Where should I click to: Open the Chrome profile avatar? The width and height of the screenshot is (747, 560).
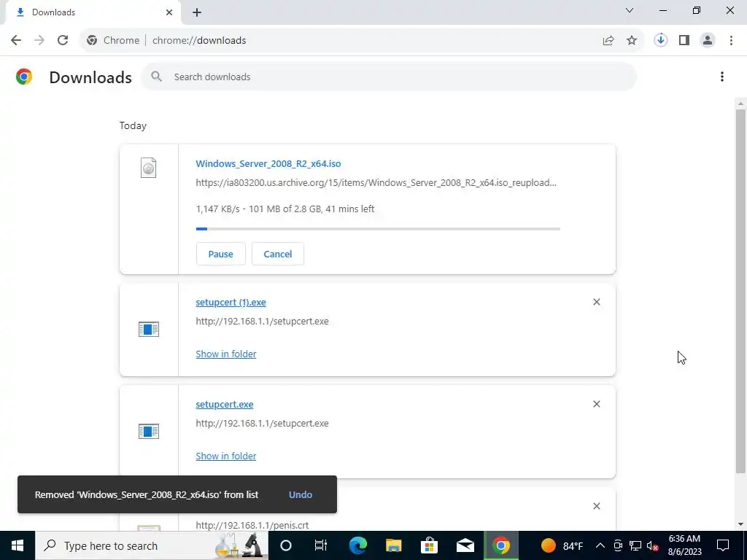pyautogui.click(x=708, y=41)
